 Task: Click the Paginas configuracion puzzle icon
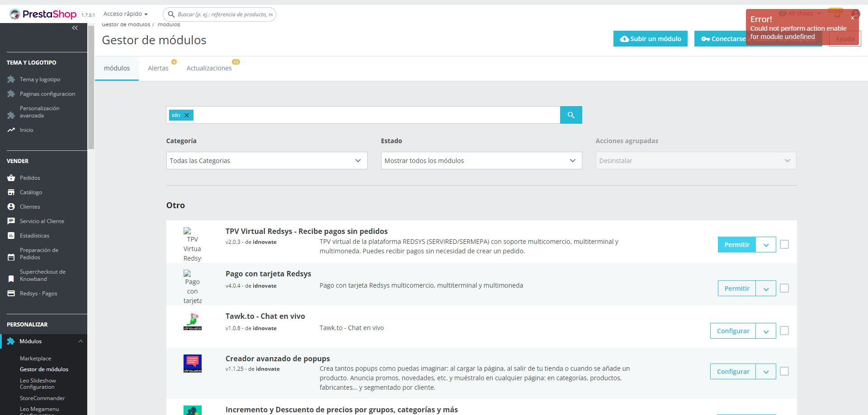tap(11, 94)
